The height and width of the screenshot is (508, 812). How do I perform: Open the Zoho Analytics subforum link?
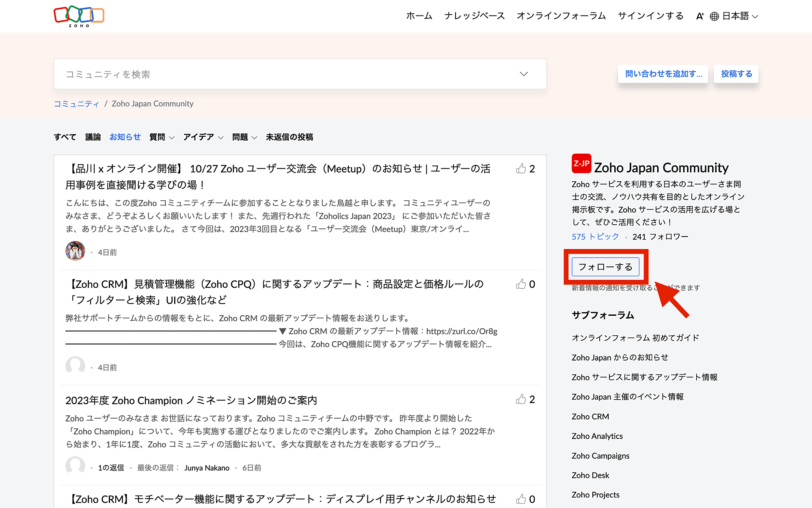click(x=597, y=436)
